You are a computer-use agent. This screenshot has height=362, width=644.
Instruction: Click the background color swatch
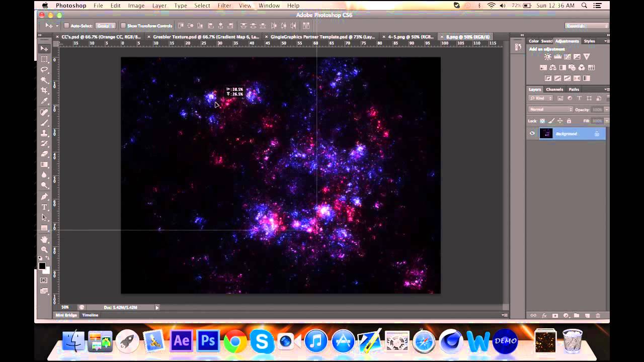[47, 270]
